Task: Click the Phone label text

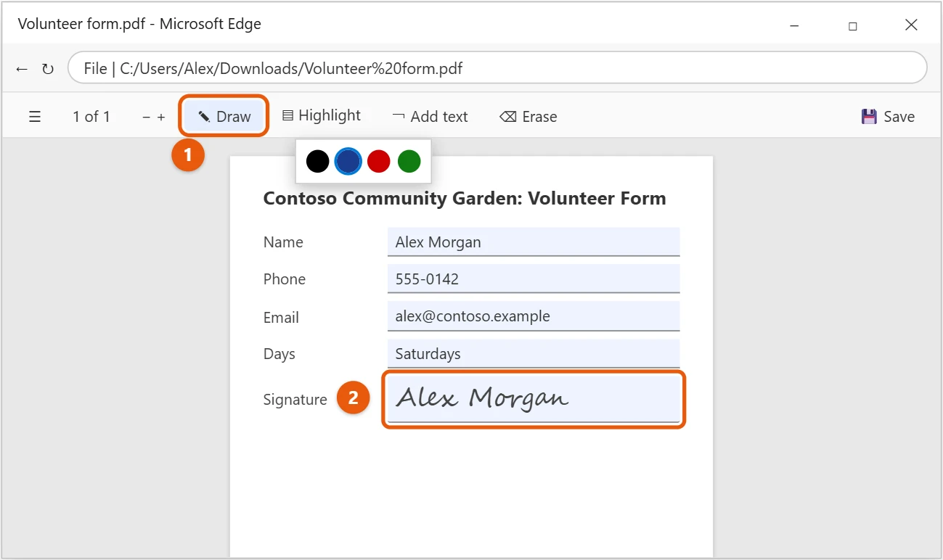Action: pyautogui.click(x=284, y=279)
